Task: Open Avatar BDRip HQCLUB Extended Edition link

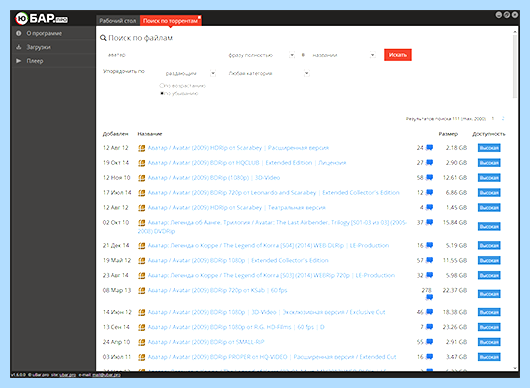Action: [x=247, y=163]
